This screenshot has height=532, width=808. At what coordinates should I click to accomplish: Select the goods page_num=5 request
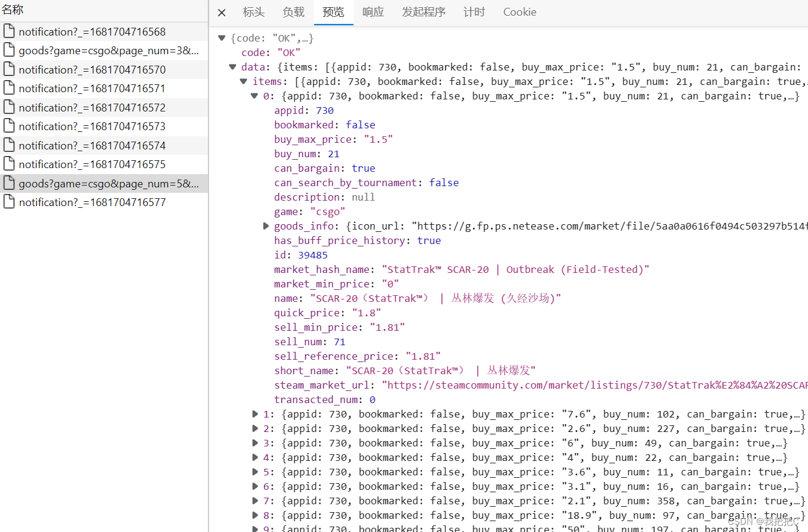click(x=104, y=184)
